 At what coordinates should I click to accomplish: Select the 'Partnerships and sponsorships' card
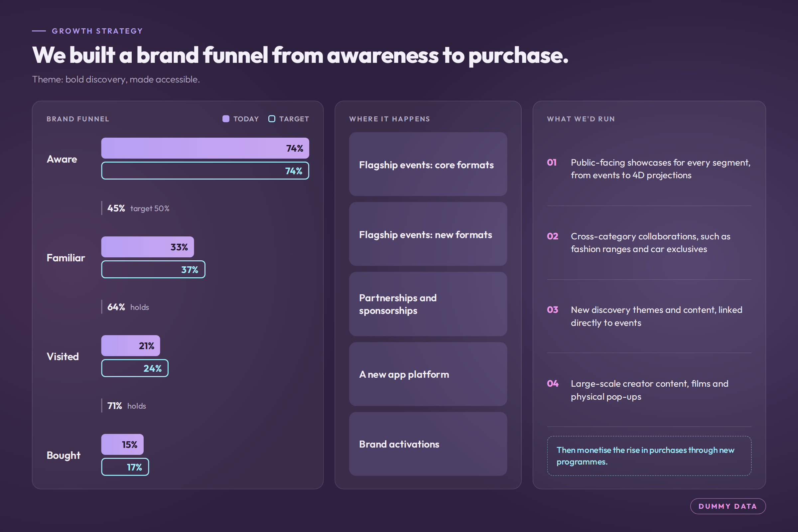(428, 304)
